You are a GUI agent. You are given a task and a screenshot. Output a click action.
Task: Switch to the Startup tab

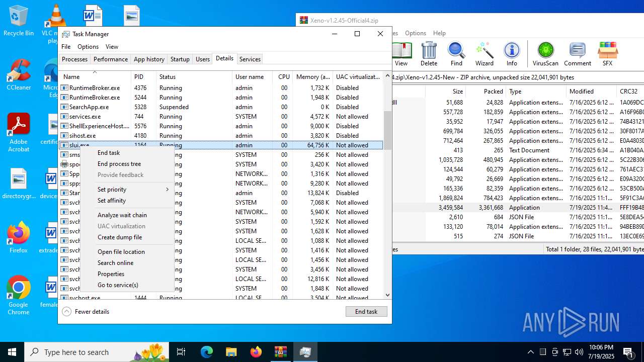180,59
